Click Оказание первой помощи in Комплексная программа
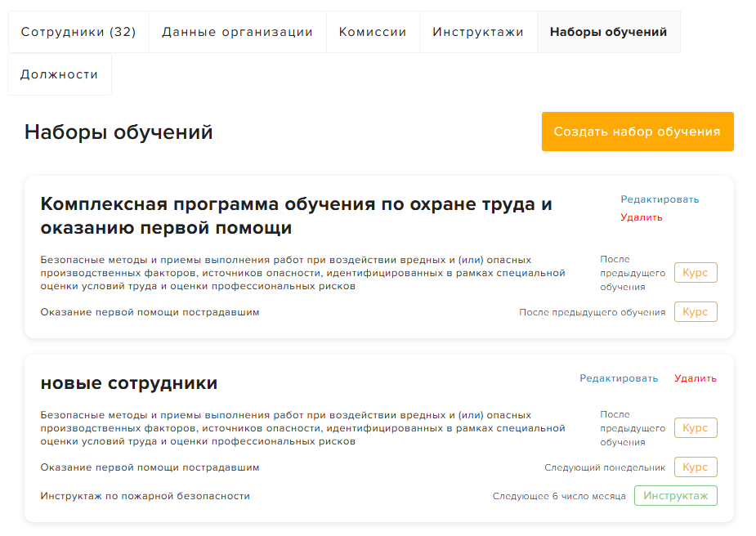This screenshot has height=536, width=756. point(150,312)
